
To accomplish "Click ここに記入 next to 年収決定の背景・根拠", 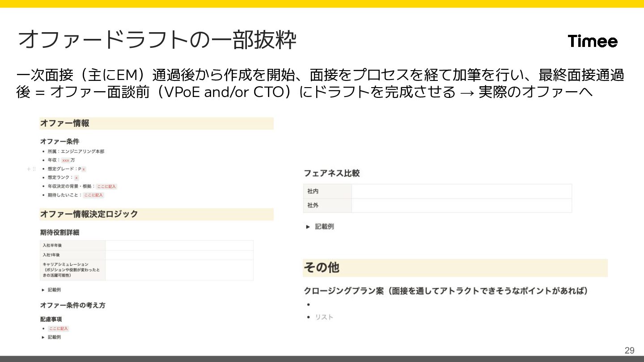I will (106, 186).
